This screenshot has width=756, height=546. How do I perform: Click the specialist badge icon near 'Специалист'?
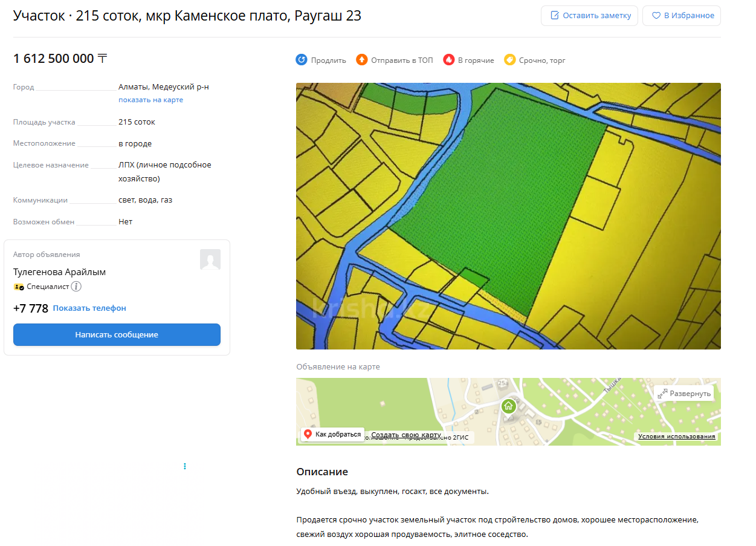click(x=19, y=287)
